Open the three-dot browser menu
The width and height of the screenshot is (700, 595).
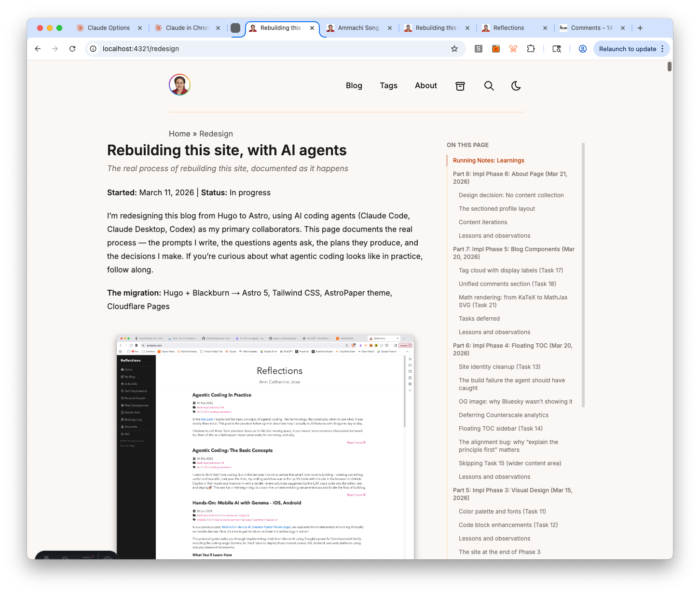tap(662, 49)
